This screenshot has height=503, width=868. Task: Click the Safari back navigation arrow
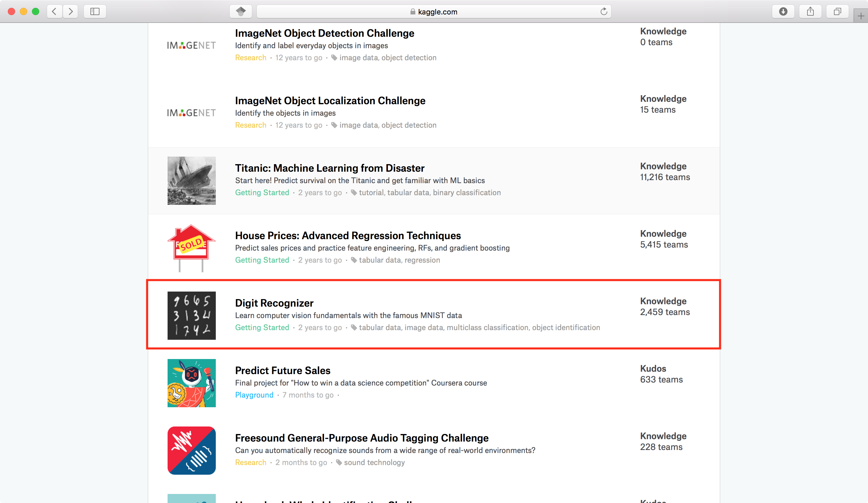55,11
